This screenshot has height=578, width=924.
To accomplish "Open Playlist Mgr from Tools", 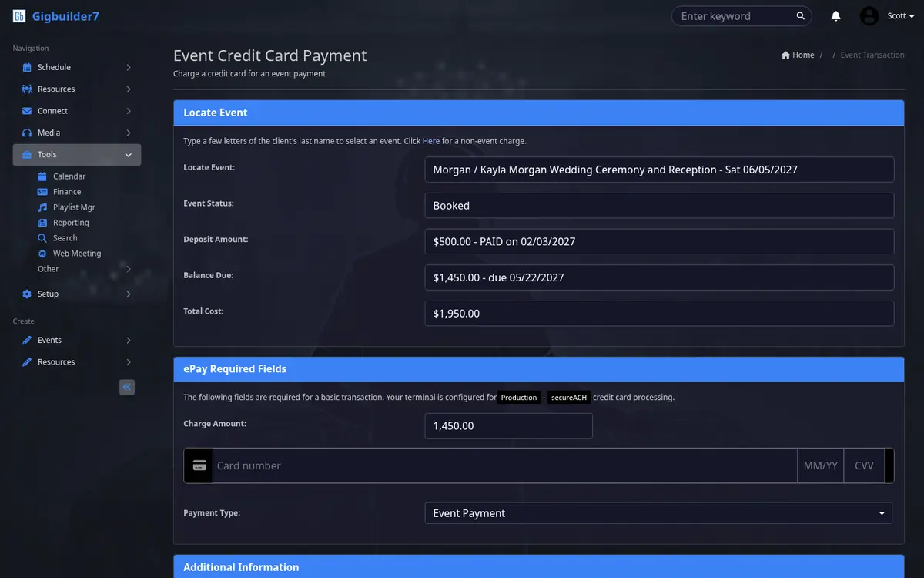I will (74, 207).
